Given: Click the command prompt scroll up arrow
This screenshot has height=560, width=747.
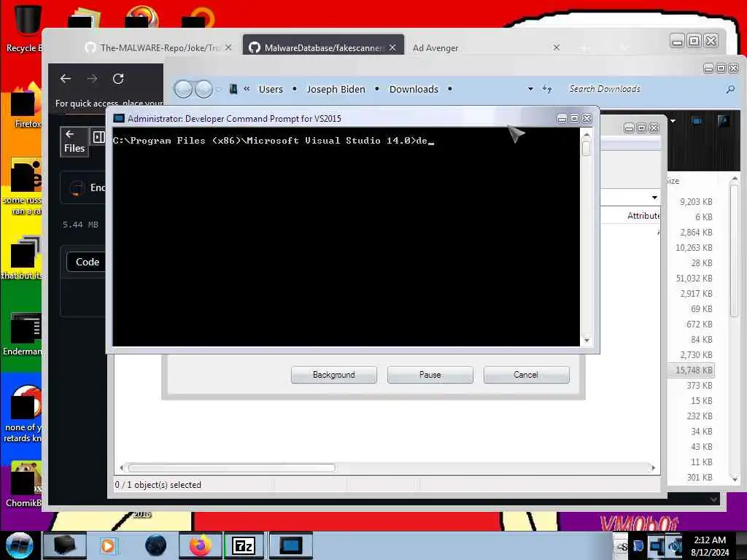Looking at the screenshot, I should coord(587,135).
